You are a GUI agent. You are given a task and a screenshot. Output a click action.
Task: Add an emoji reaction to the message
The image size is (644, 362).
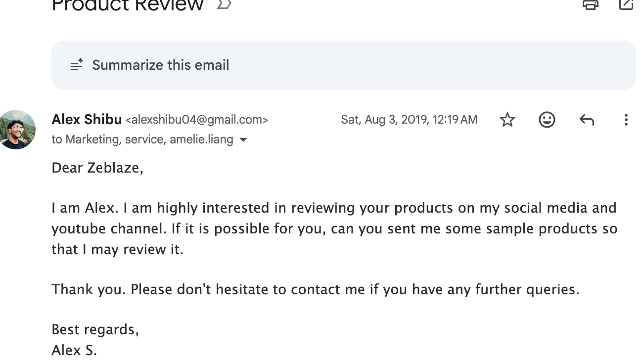547,120
